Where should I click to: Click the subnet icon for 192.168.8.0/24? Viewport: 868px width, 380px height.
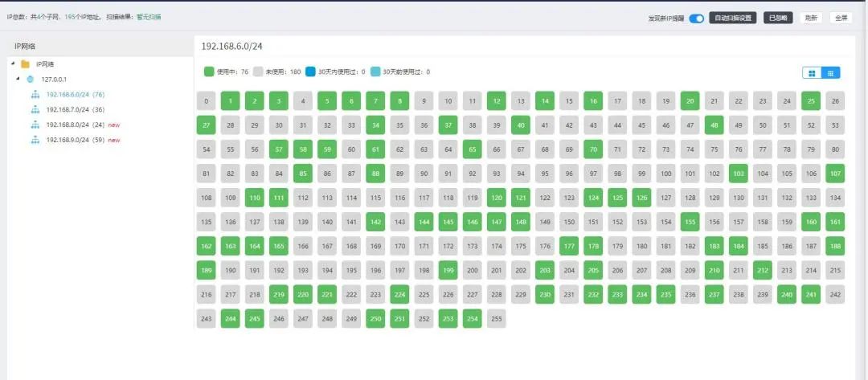(x=35, y=125)
